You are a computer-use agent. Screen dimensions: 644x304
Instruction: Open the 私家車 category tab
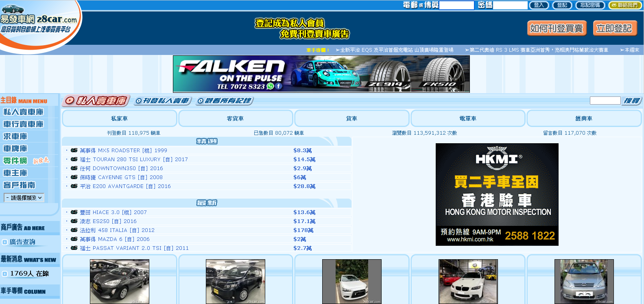click(x=119, y=118)
